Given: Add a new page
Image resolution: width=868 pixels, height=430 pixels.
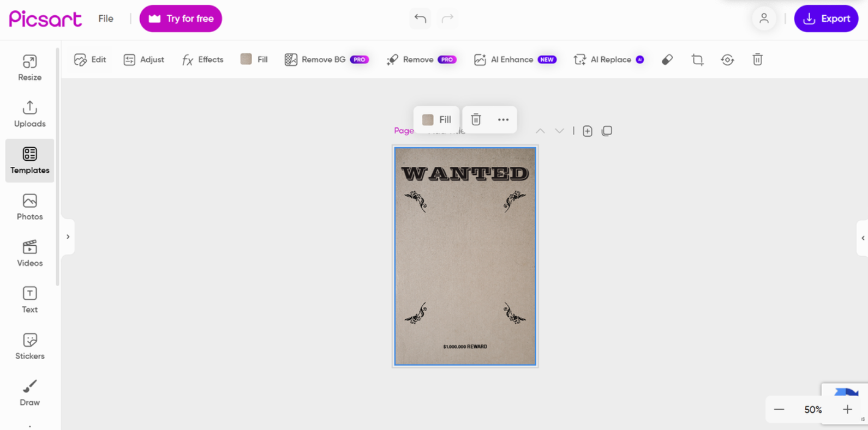Looking at the screenshot, I should (588, 131).
